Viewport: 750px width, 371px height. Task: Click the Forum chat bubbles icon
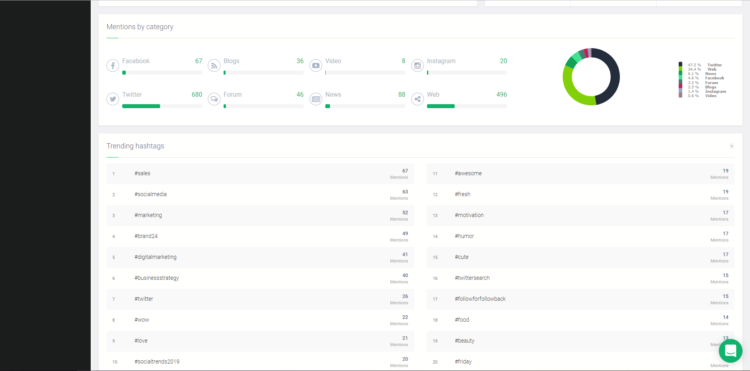214,99
